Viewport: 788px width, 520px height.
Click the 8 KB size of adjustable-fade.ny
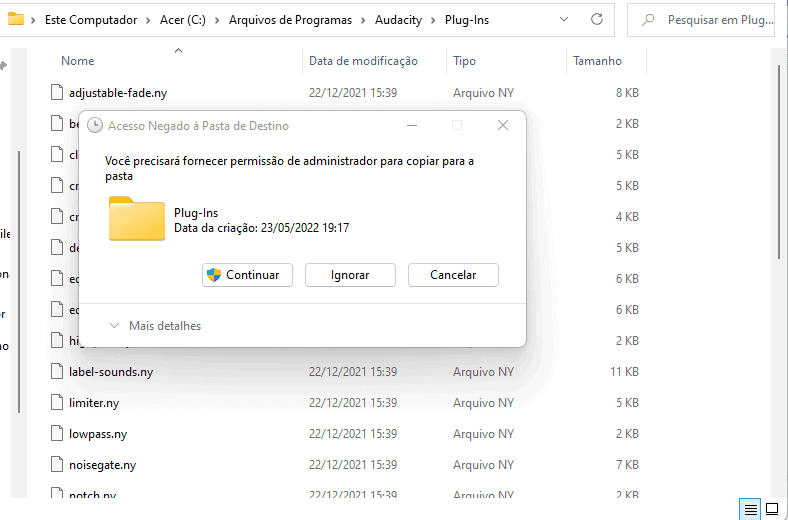(627, 93)
